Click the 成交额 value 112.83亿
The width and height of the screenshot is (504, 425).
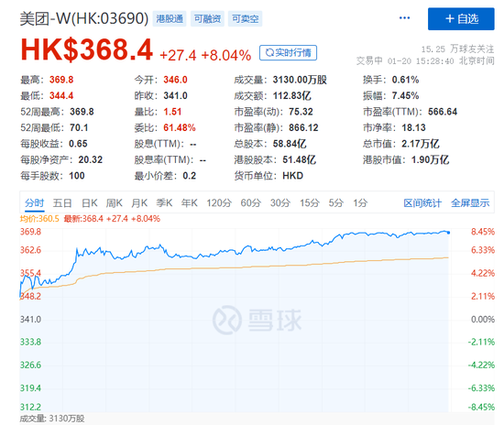[291, 96]
